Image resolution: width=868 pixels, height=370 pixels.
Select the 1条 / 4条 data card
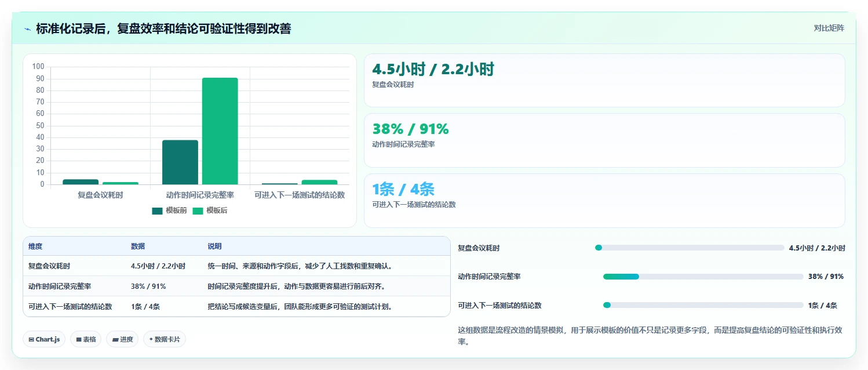(604, 201)
